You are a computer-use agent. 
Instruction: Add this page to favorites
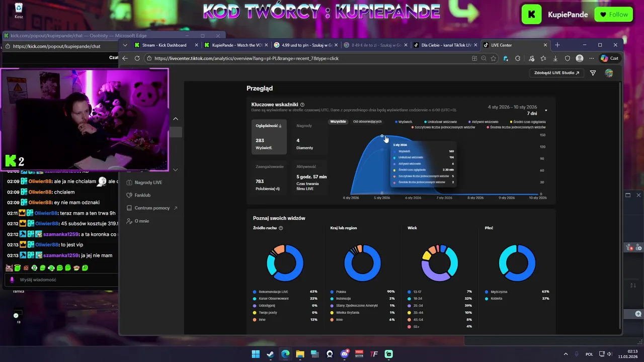click(x=494, y=58)
